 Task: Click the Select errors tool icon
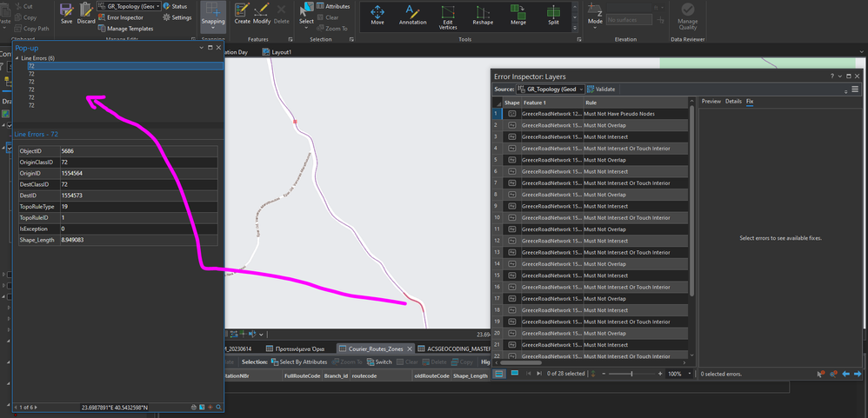821,374
